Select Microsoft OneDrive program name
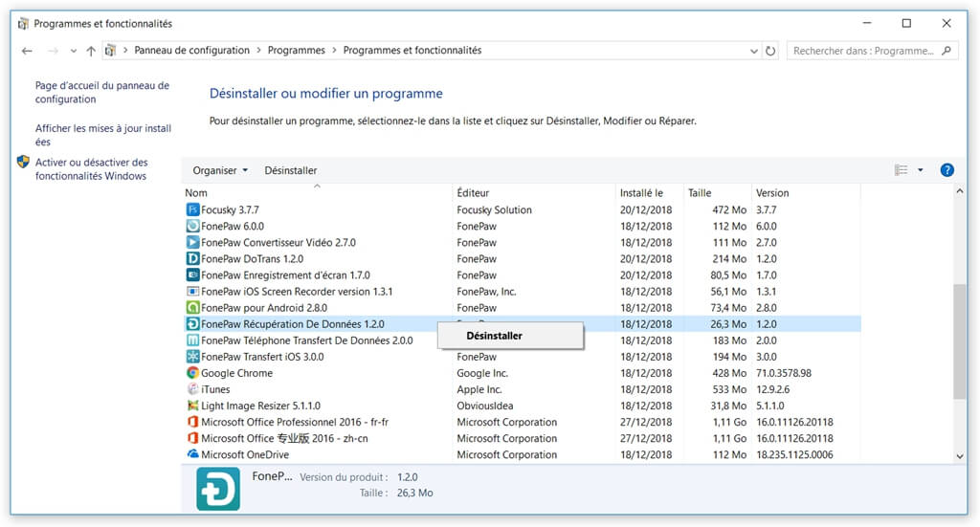980x527 pixels. (245, 454)
